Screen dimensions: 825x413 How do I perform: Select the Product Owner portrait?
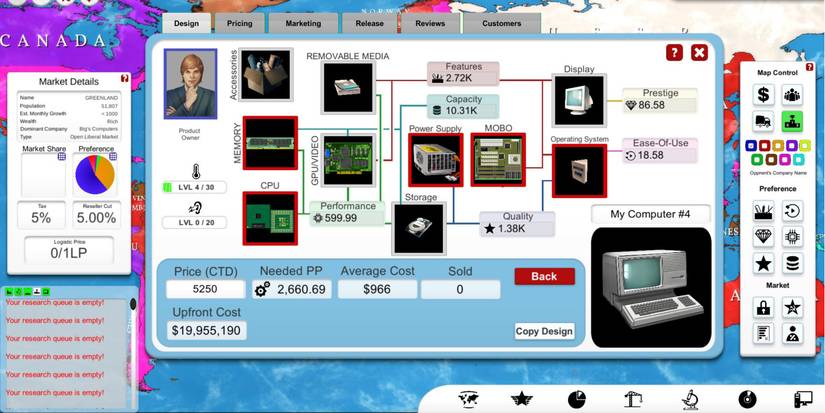(190, 85)
